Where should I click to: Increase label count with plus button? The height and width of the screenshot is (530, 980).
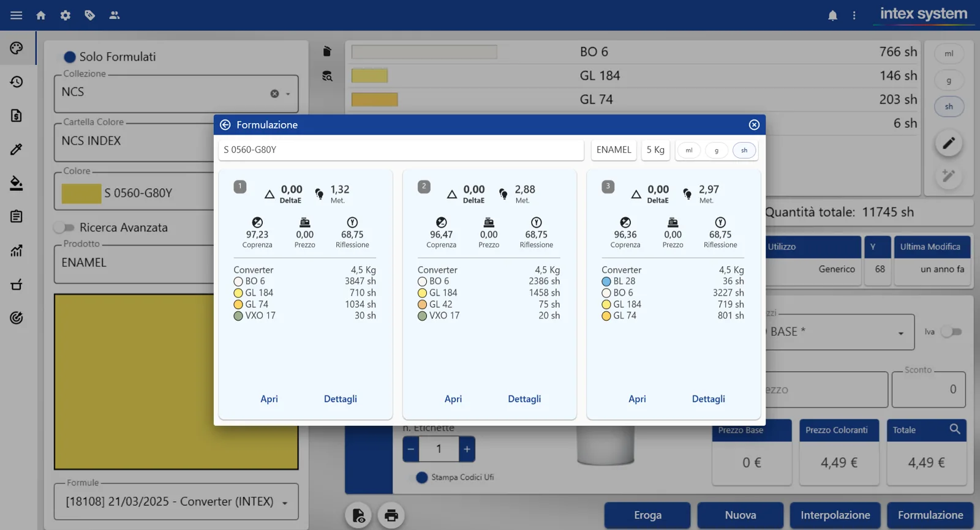[467, 449]
